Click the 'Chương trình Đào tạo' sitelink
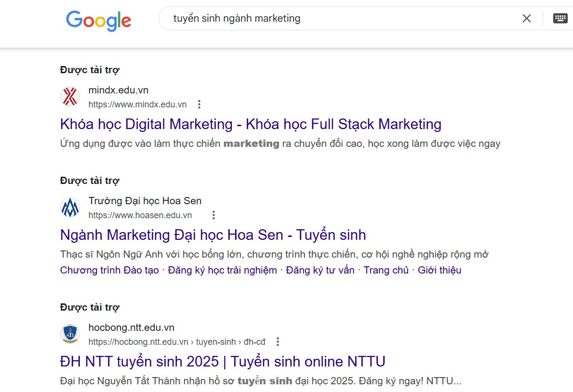This screenshot has width=573, height=392. click(109, 270)
